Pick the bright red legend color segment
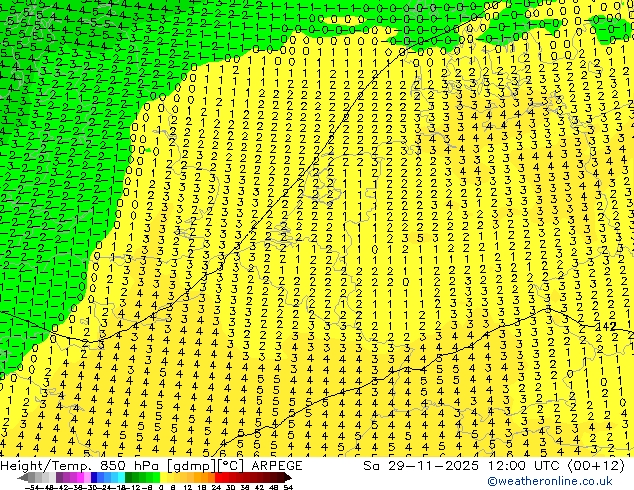Image resolution: width=634 pixels, height=490 pixels. coord(218,478)
